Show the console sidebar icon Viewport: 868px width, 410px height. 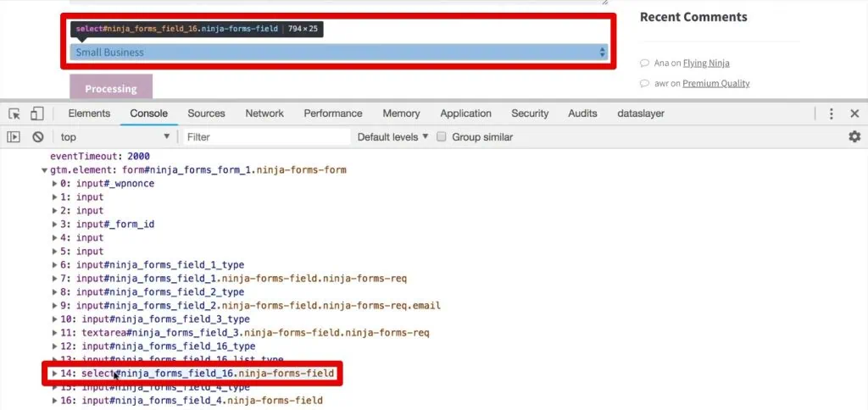[14, 136]
